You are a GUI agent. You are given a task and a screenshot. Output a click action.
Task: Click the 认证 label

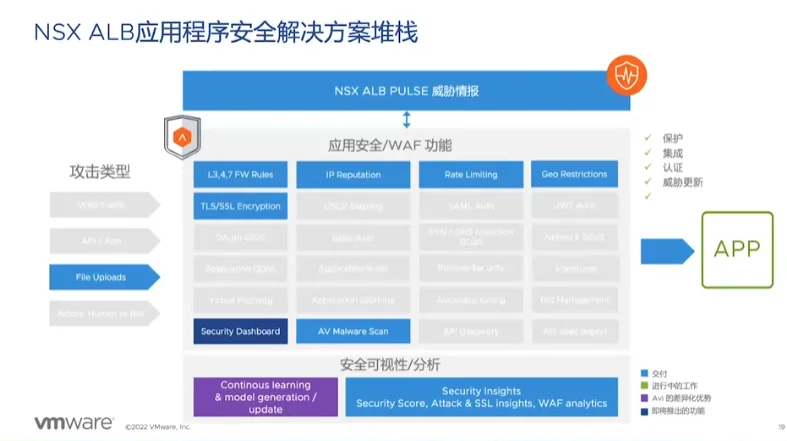click(x=673, y=167)
